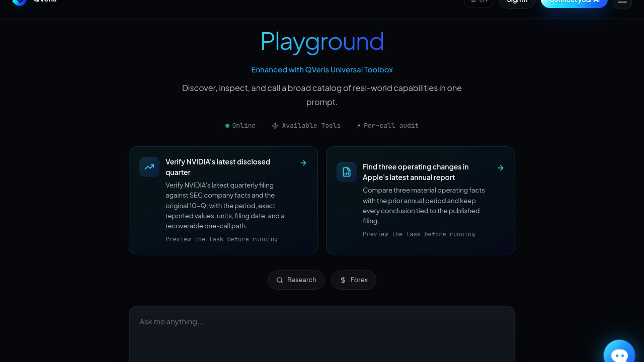The width and height of the screenshot is (644, 362).
Task: Click the Available Tools label
Action: pyautogui.click(x=311, y=126)
